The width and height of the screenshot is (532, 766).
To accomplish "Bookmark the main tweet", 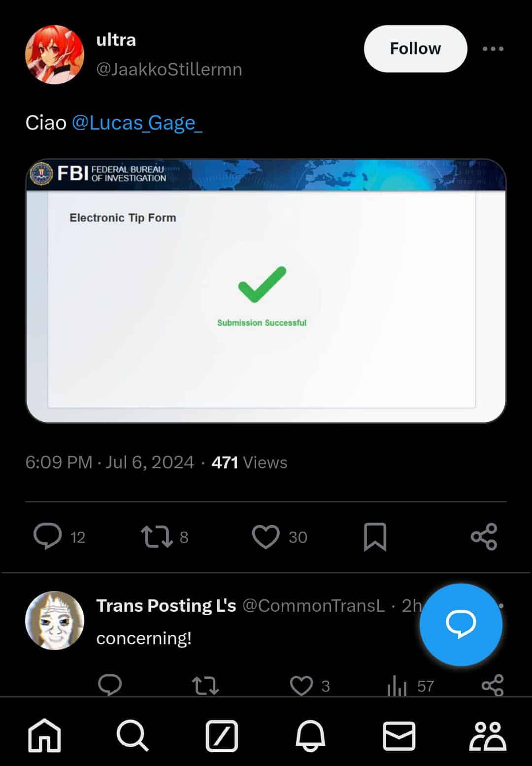I will (375, 537).
